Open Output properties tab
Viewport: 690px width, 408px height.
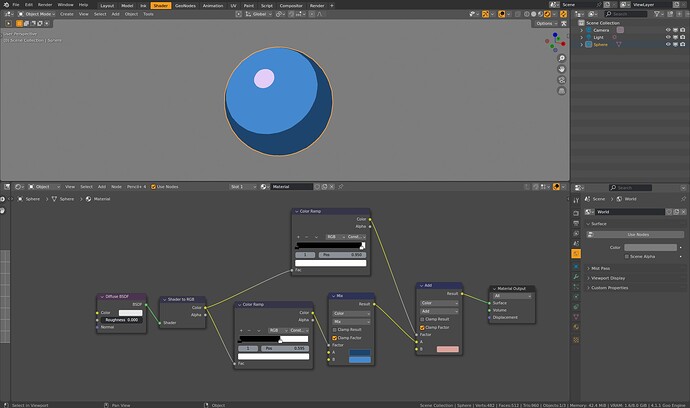[x=576, y=223]
